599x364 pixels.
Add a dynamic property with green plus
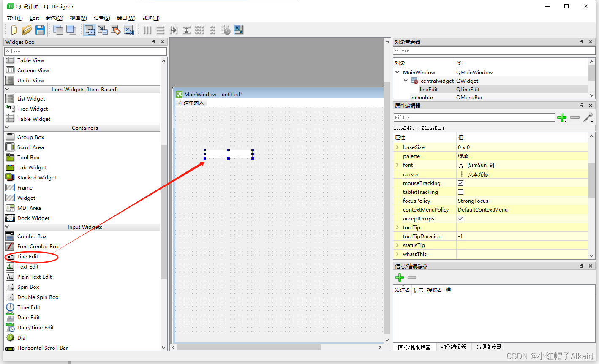(562, 118)
